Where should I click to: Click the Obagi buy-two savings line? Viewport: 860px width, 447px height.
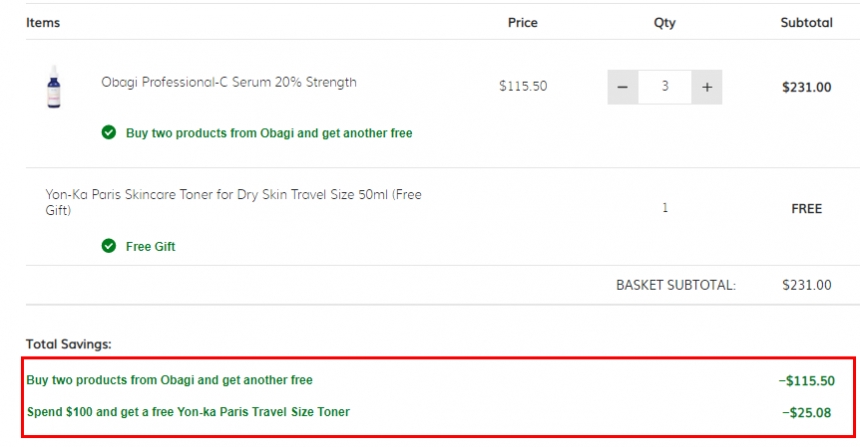point(169,380)
